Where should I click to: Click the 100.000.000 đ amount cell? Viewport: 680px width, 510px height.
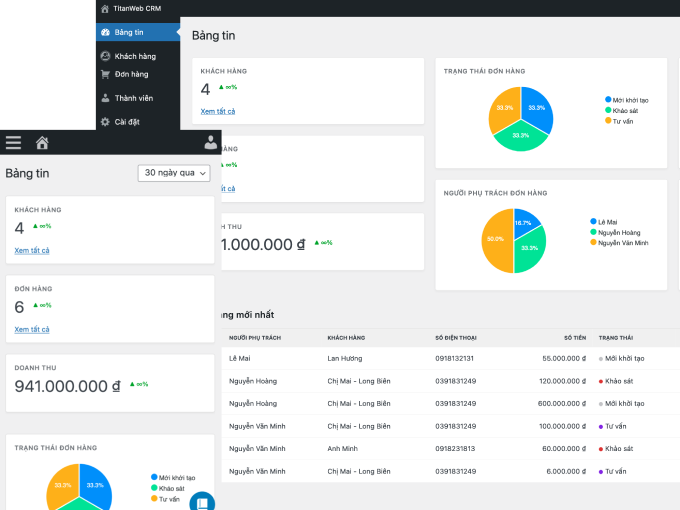(x=562, y=426)
